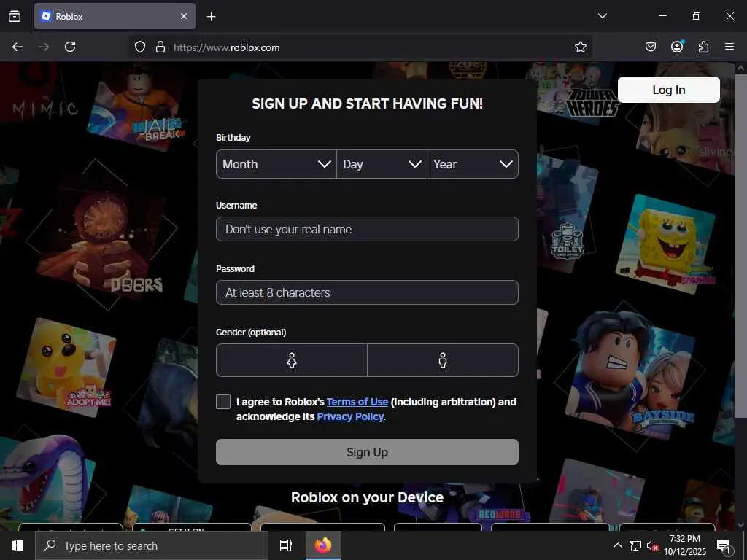Screen dimensions: 747x560
Task: Reload the current page
Action: pyautogui.click(x=70, y=47)
